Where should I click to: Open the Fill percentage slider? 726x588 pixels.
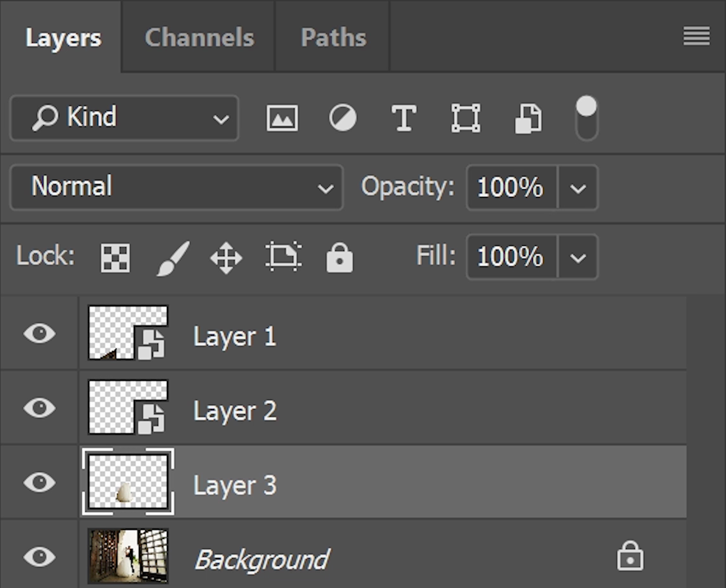click(x=577, y=257)
